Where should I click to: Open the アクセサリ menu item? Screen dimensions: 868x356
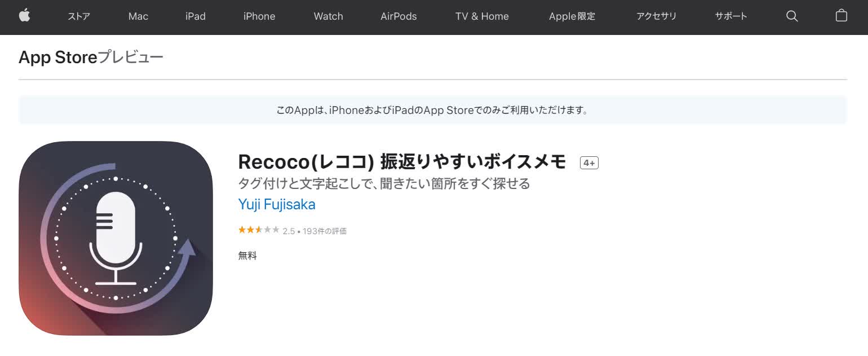[x=656, y=16]
